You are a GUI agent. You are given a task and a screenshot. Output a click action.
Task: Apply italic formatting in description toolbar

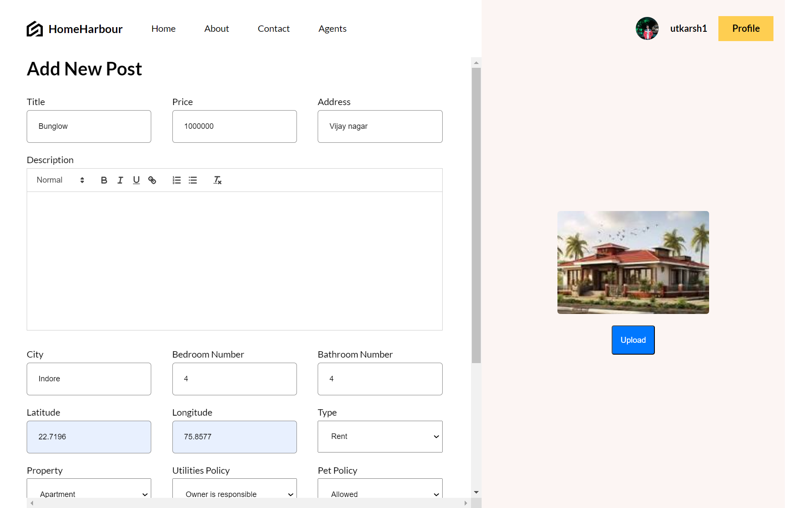tap(120, 180)
